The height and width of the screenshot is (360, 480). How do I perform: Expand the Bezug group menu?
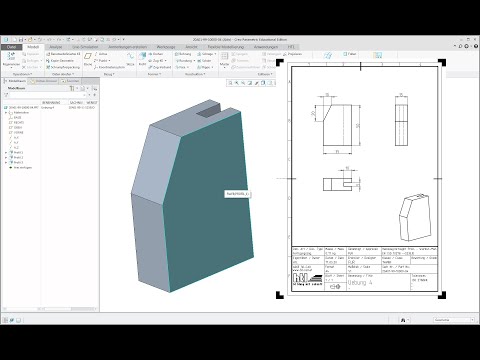pos(108,74)
